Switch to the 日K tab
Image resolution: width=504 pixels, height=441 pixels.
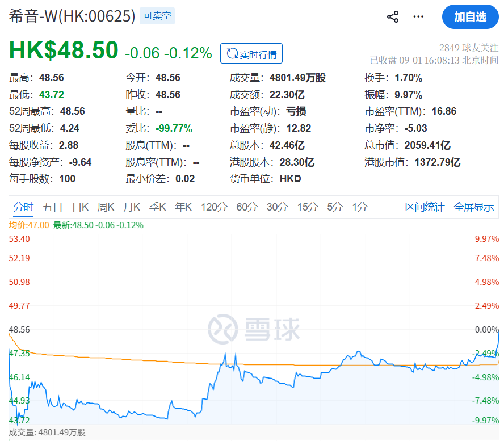click(x=81, y=207)
